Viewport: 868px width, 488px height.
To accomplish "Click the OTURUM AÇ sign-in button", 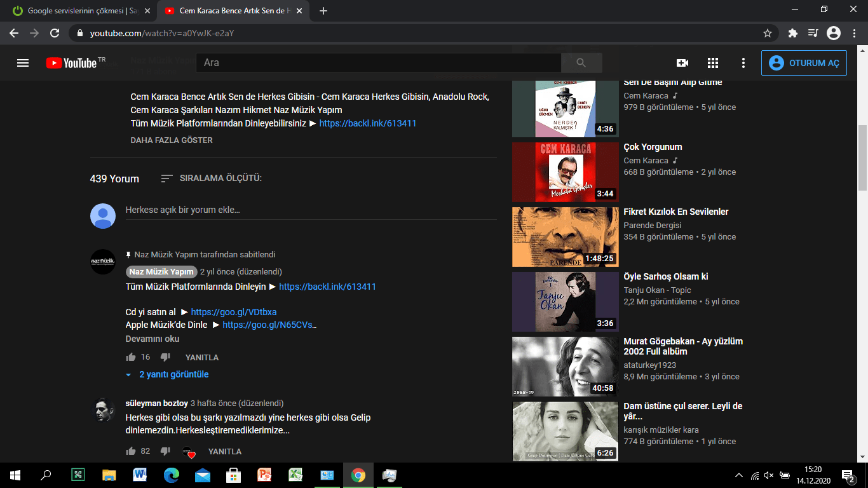I will point(804,63).
